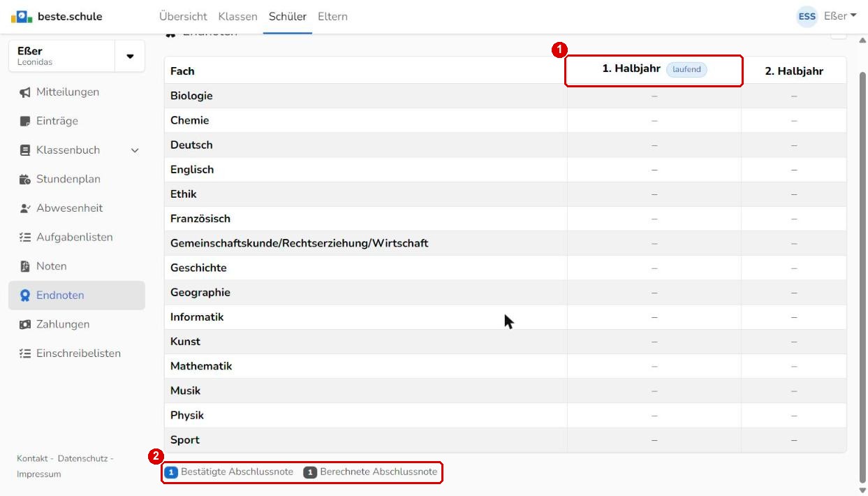868x496 pixels.
Task: Open the Impressum footer link
Action: point(38,474)
